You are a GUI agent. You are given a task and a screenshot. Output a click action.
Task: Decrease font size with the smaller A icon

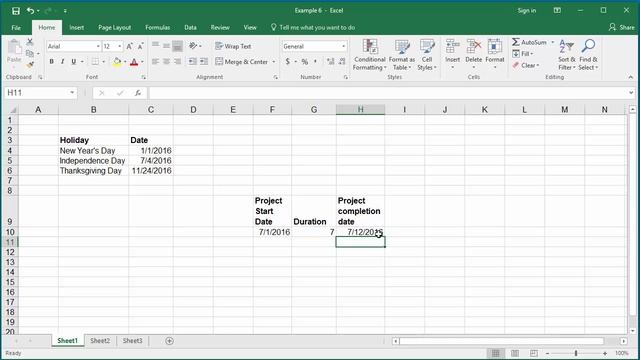point(140,47)
